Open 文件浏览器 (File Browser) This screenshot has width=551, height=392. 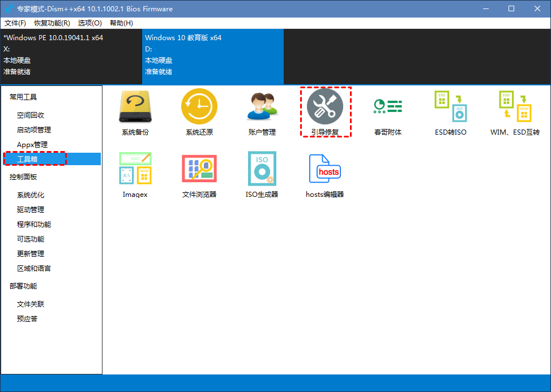coord(199,174)
